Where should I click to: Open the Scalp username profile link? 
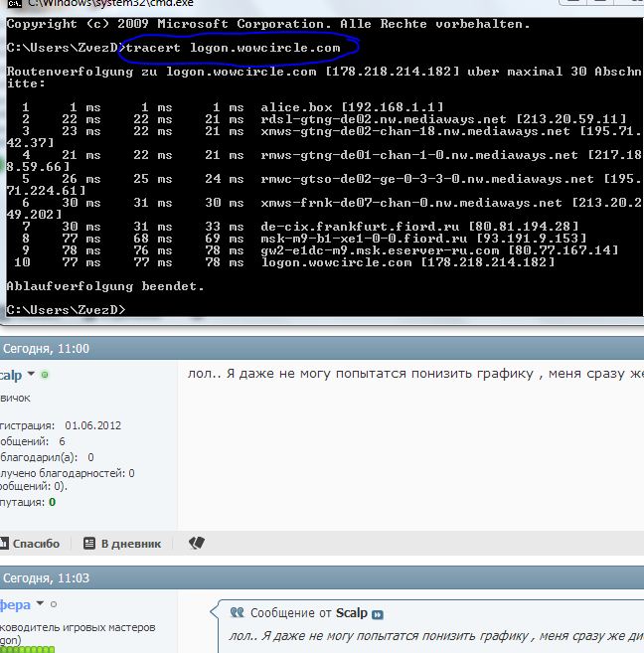10,375
